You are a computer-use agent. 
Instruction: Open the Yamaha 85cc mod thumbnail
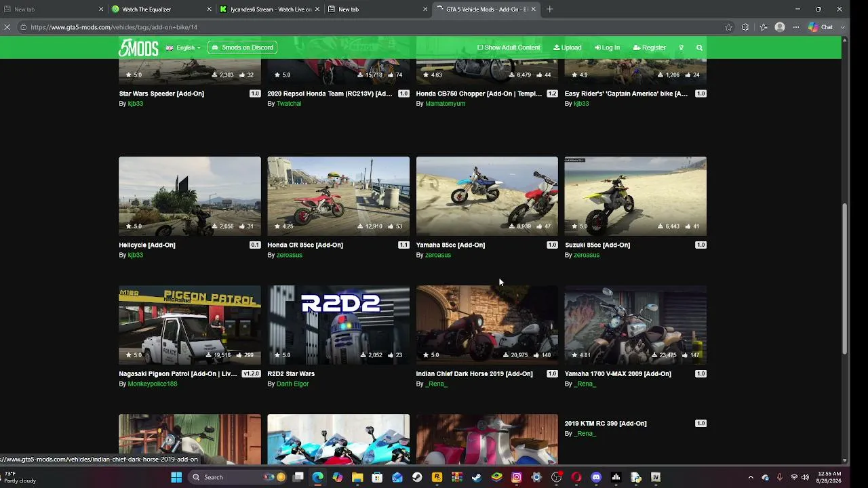click(487, 196)
